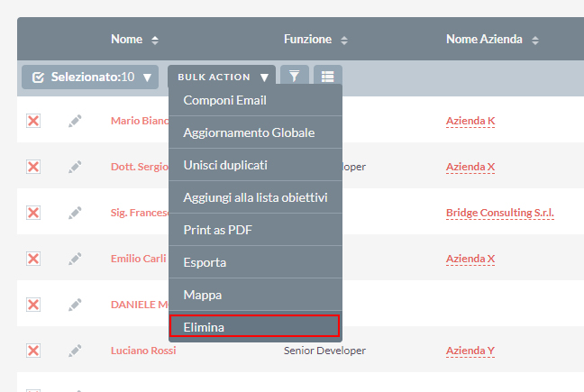Open the Bridge Consulting S.r.l. link

click(499, 213)
